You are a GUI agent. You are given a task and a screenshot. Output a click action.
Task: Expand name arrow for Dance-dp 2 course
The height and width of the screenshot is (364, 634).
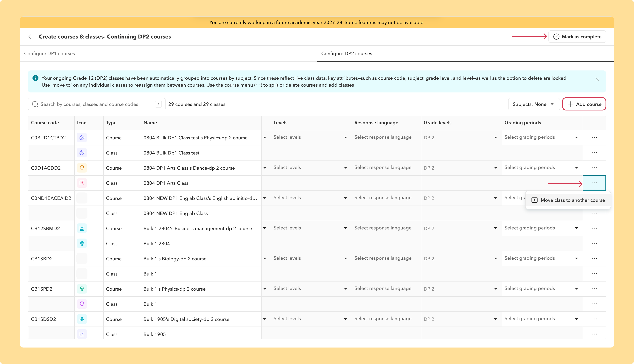(x=265, y=168)
